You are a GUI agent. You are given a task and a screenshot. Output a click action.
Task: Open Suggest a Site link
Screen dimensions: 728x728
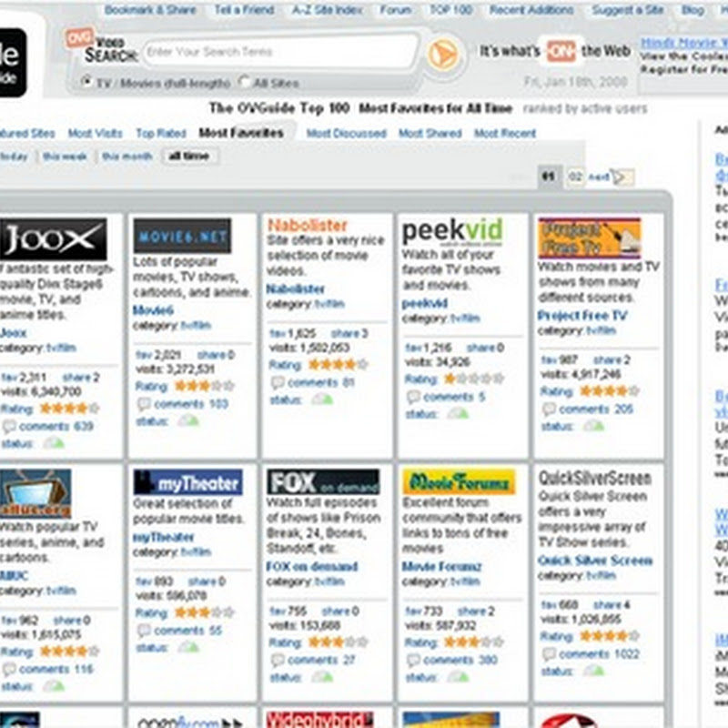click(x=627, y=10)
